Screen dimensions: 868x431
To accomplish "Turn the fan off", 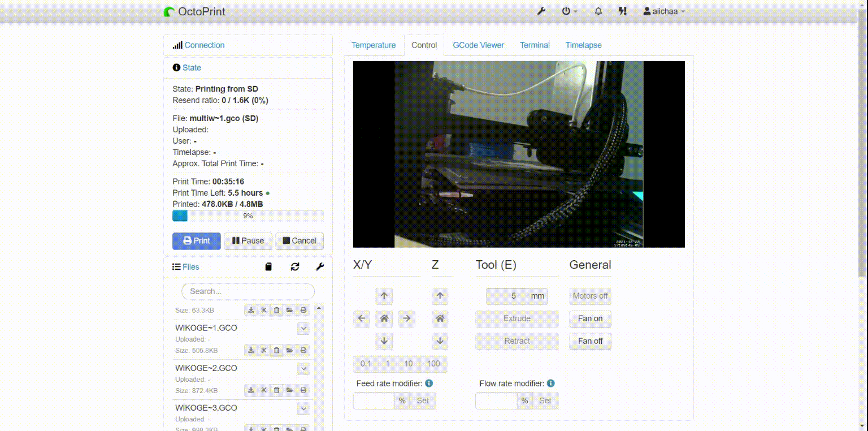I will pos(590,341).
